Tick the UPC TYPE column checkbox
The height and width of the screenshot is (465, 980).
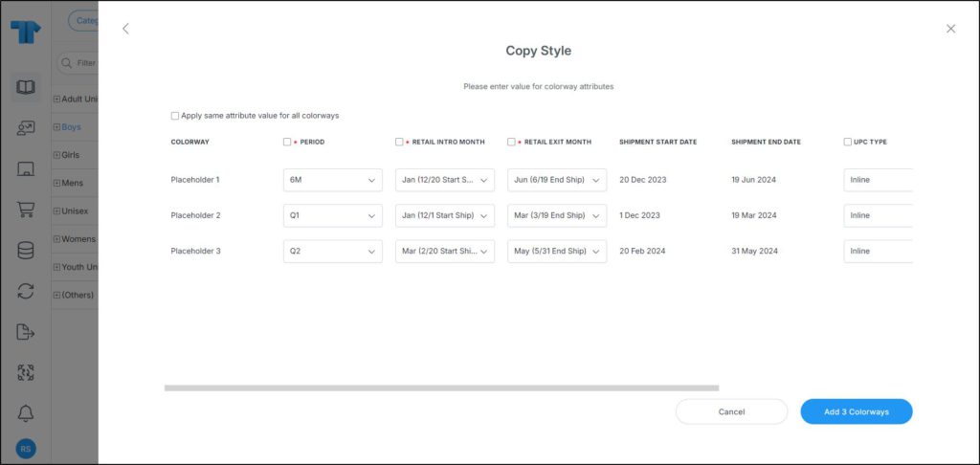point(848,142)
